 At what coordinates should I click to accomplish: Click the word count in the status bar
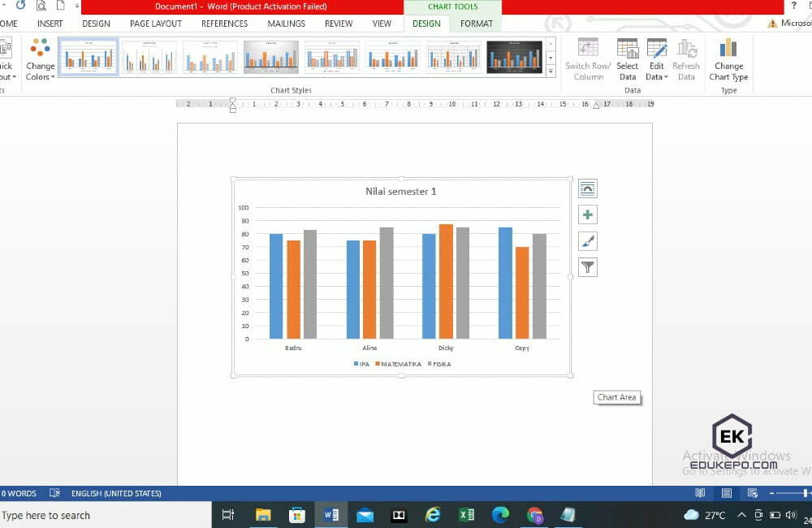tap(18, 493)
